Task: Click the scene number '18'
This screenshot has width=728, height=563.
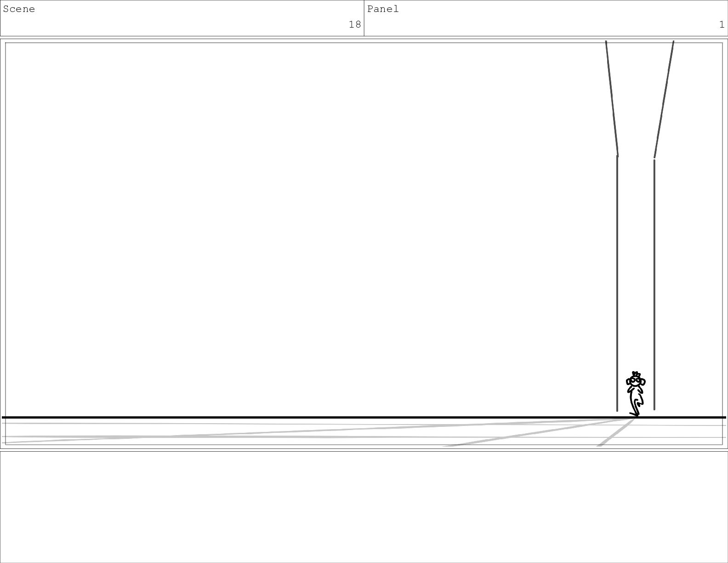Action: (x=355, y=24)
